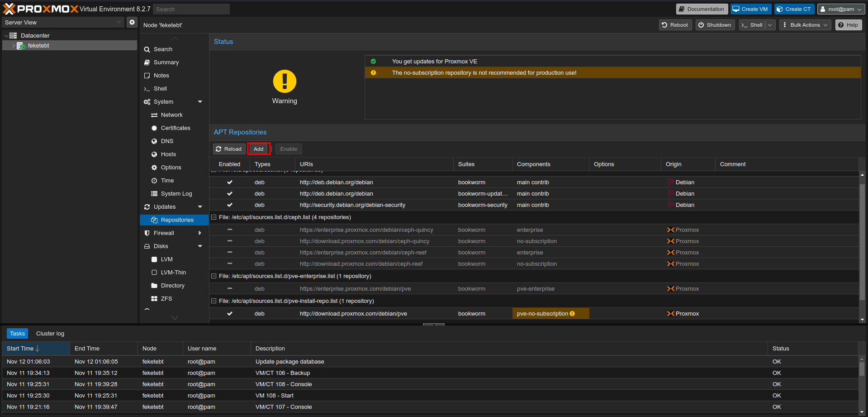The image size is (868, 417).
Task: Click the System Log list icon
Action: (x=154, y=194)
